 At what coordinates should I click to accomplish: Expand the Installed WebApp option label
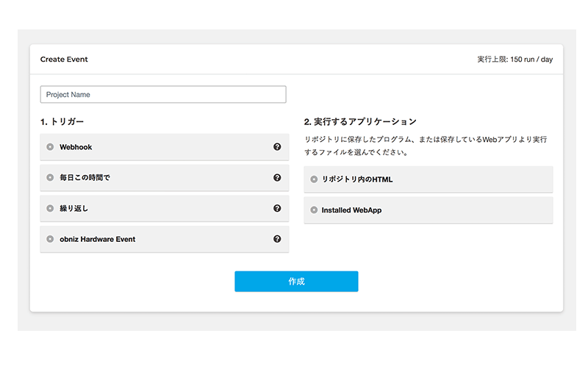tap(351, 210)
